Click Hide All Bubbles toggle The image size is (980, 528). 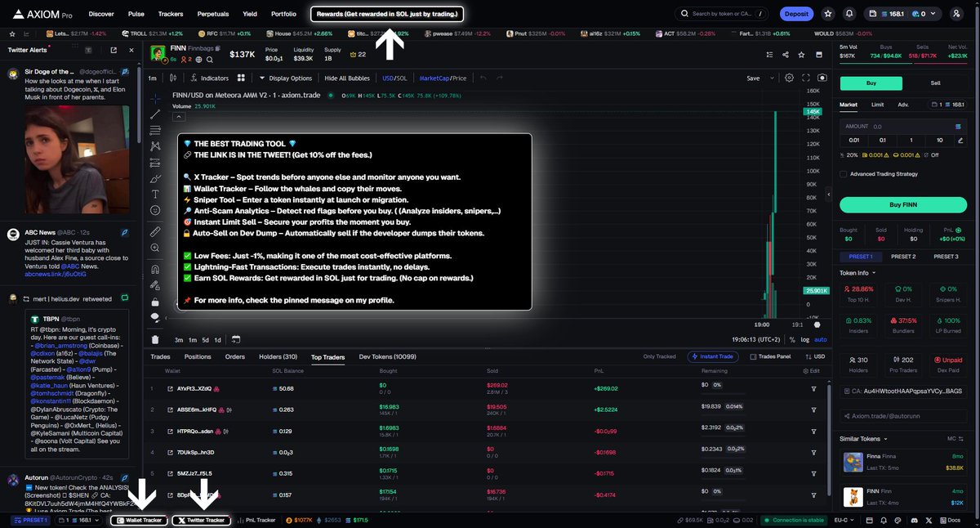tap(347, 78)
